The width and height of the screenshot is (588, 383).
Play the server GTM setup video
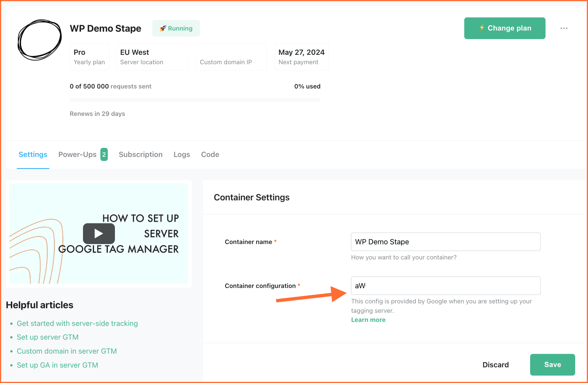[x=99, y=233]
